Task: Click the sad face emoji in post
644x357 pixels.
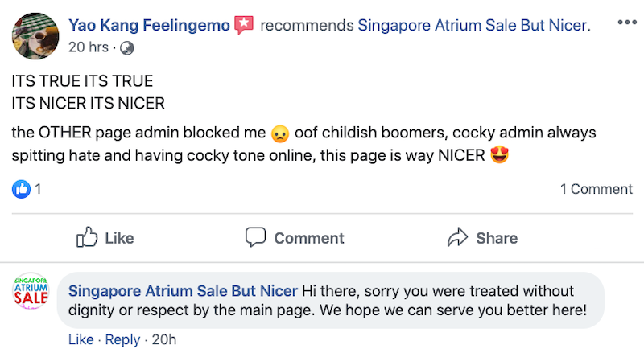Action: (x=280, y=133)
